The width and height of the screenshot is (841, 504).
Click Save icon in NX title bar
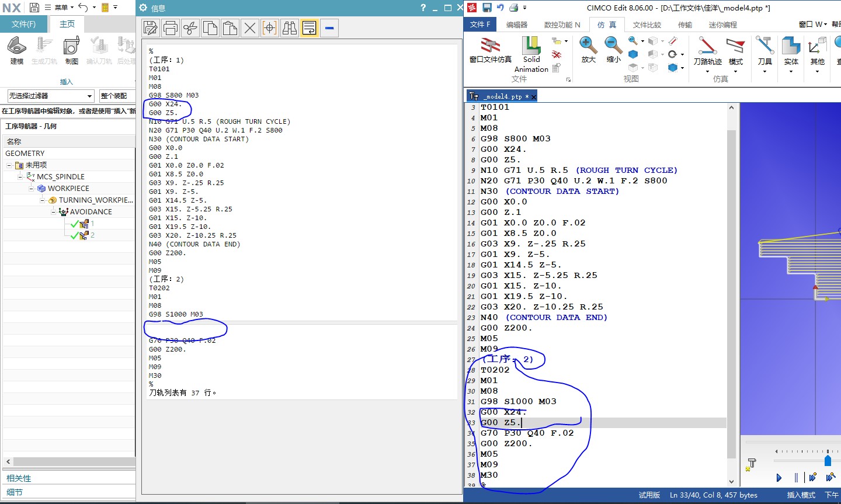pos(34,8)
